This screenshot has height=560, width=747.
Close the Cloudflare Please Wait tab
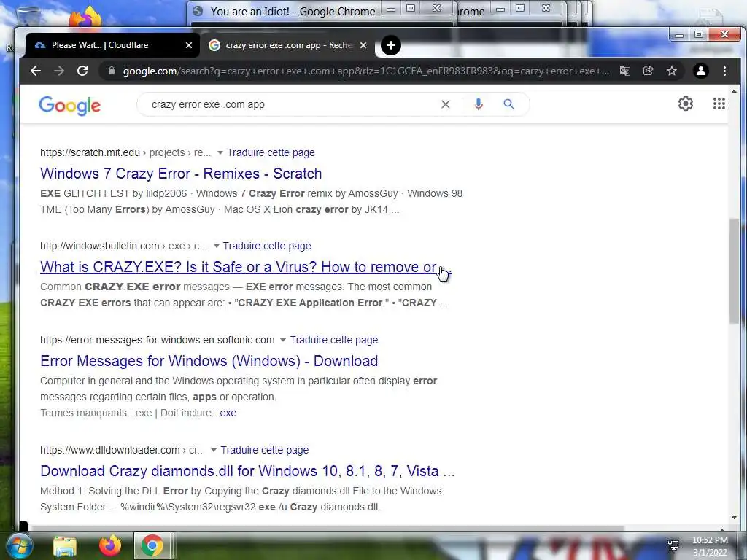pyautogui.click(x=189, y=45)
